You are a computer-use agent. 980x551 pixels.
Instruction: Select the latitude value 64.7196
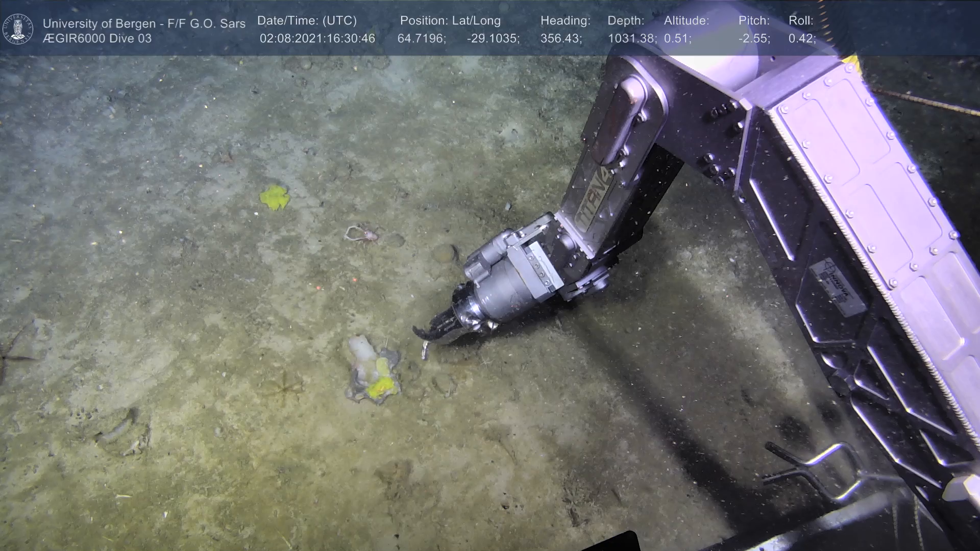coord(422,39)
